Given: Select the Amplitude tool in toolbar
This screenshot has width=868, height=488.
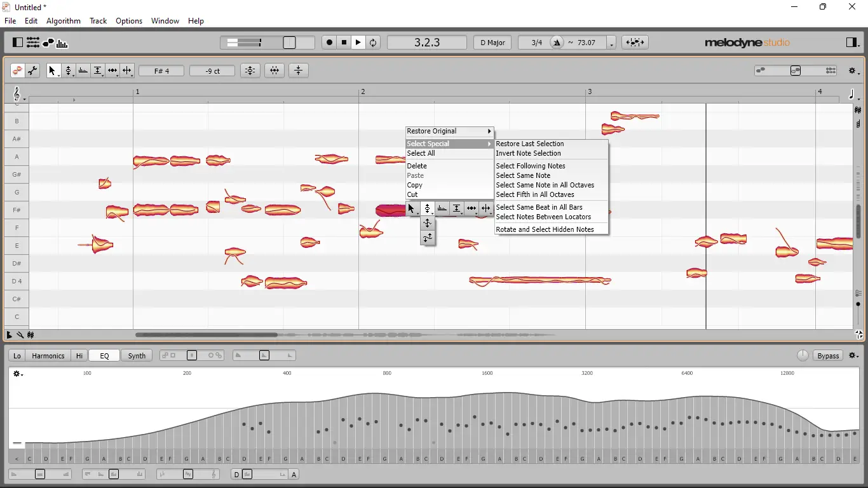Looking at the screenshot, I should coord(98,71).
